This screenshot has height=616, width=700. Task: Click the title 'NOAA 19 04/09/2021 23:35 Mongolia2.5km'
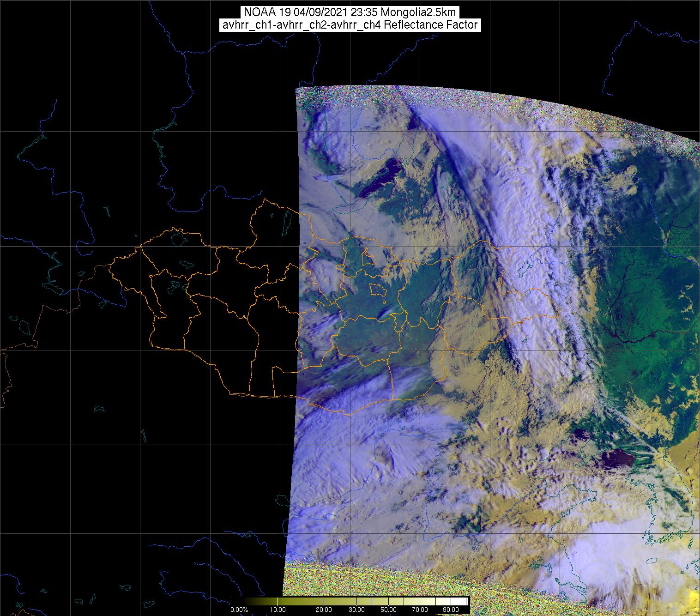point(350,12)
